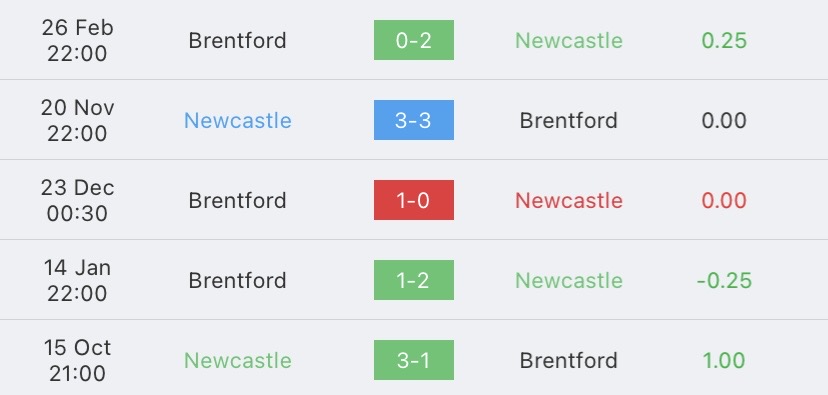Select blue Newcastle in the 20 Nov match
This screenshot has width=828, height=395.
tap(238, 120)
